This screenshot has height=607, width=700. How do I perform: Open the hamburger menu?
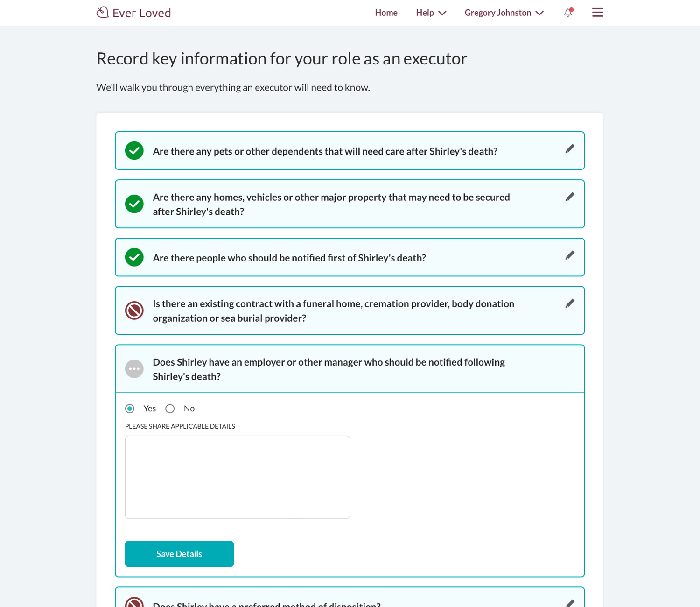point(597,13)
